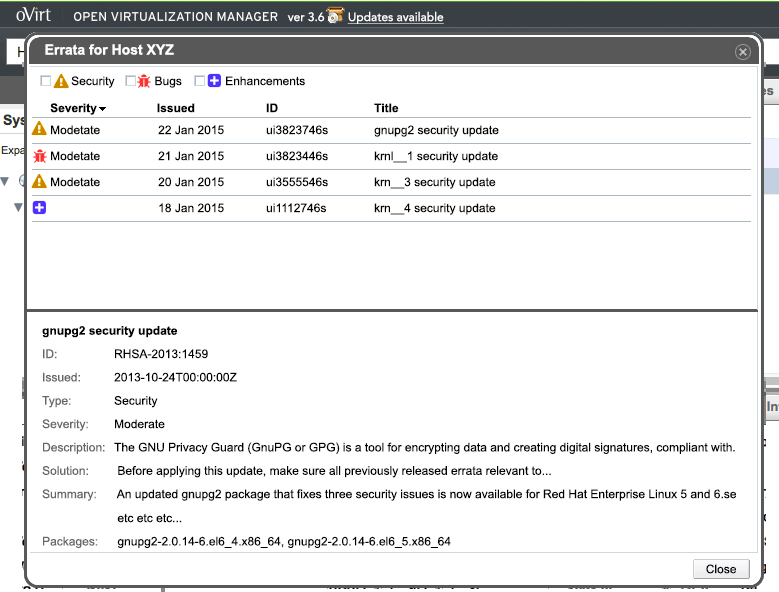Click the Issued column header
779x592 pixels.
(x=175, y=108)
